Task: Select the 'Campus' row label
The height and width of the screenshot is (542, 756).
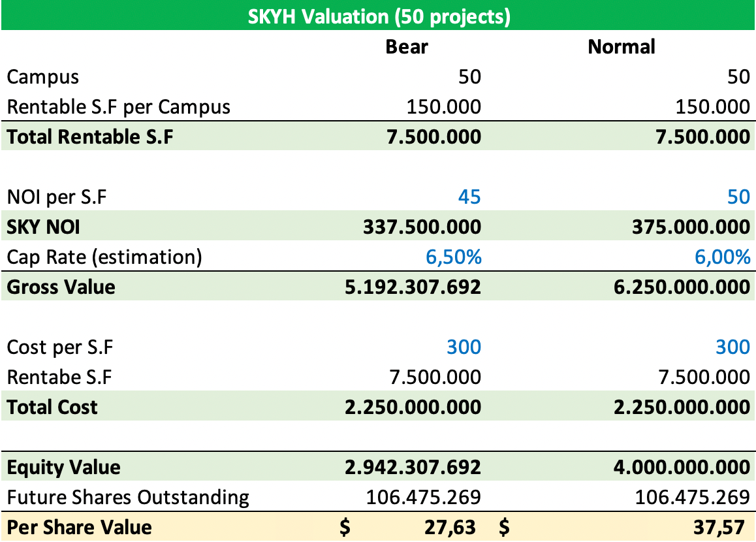Action: click(43, 77)
